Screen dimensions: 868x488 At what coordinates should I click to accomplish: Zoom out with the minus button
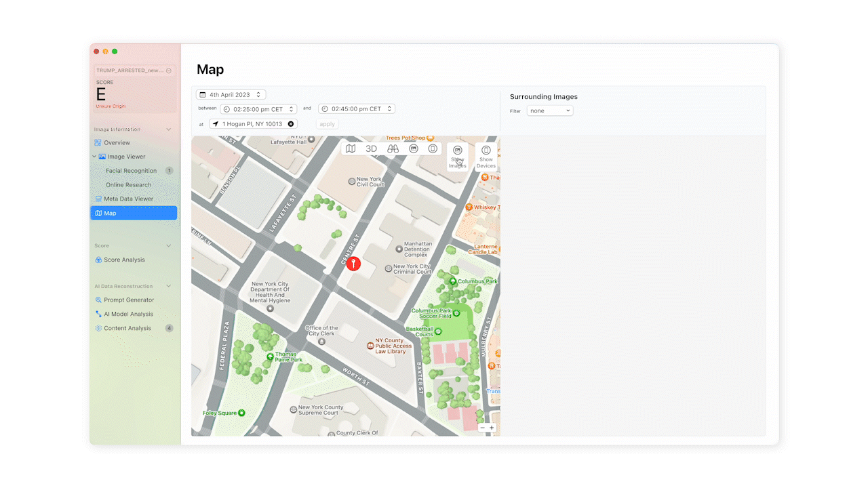(x=482, y=428)
